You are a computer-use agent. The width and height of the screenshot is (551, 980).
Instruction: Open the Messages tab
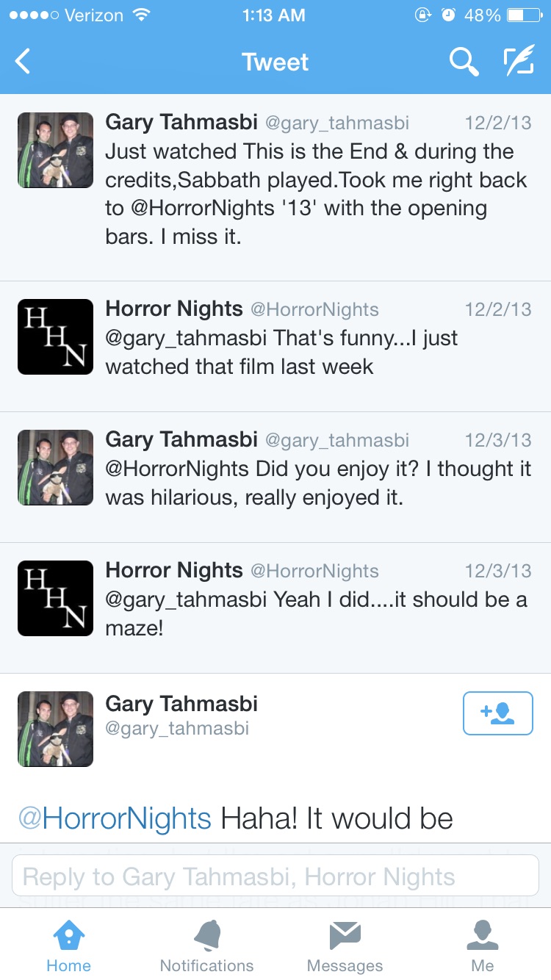pos(345,946)
